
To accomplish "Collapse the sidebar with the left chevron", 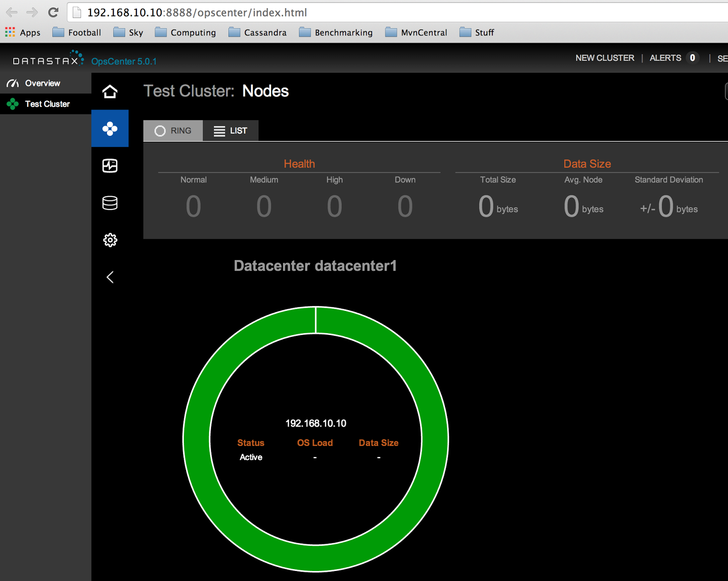I will [x=110, y=277].
